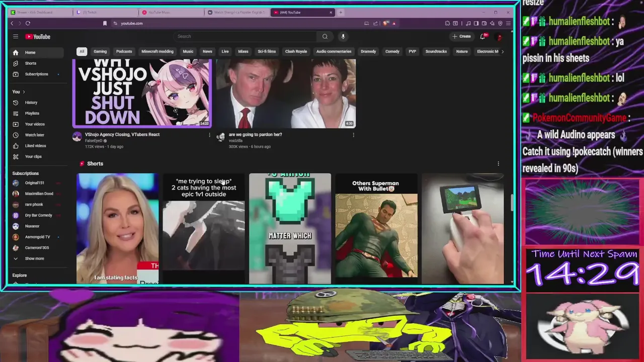Click the search magnifier button
The height and width of the screenshot is (362, 644).
[325, 36]
